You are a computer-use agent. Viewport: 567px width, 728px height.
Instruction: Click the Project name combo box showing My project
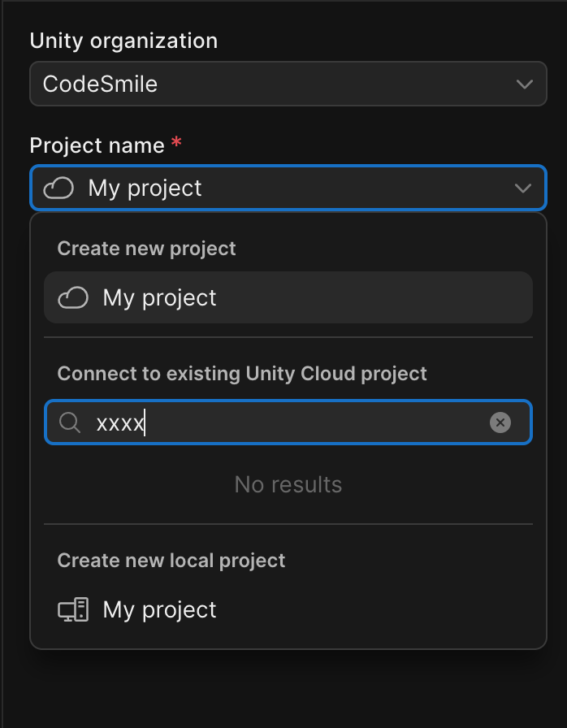pyautogui.click(x=288, y=188)
